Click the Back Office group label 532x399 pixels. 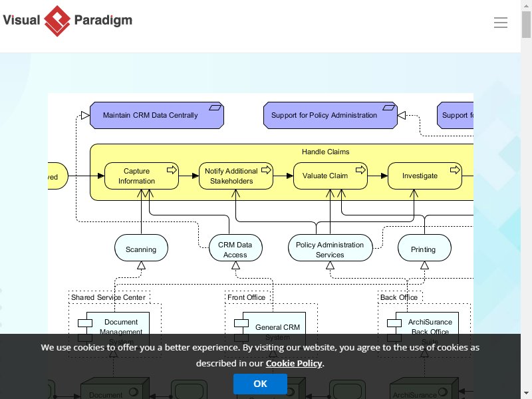coord(399,297)
